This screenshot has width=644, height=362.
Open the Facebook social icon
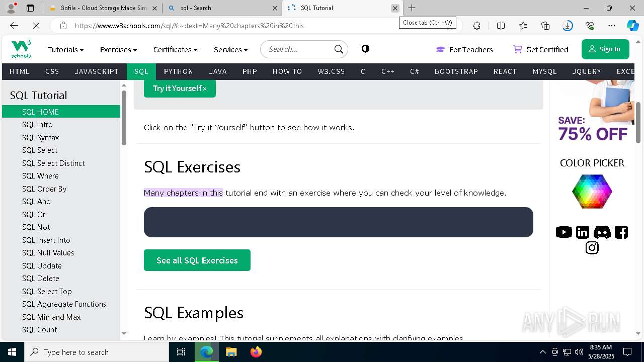coord(621,232)
